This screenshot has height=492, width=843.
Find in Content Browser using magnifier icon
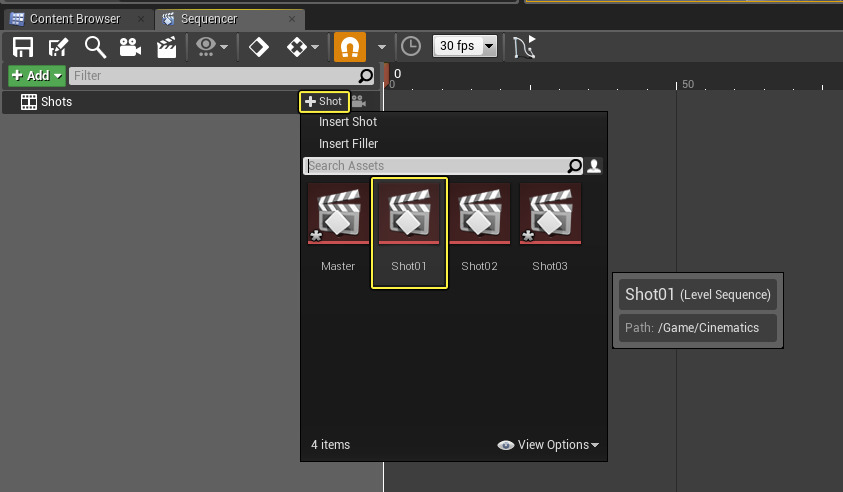click(95, 47)
